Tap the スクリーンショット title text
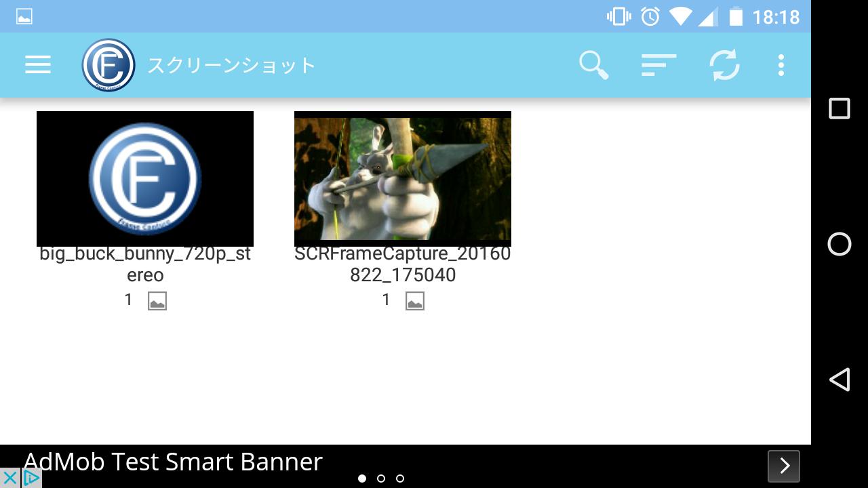Screen dimensions: 868x488 point(231,66)
